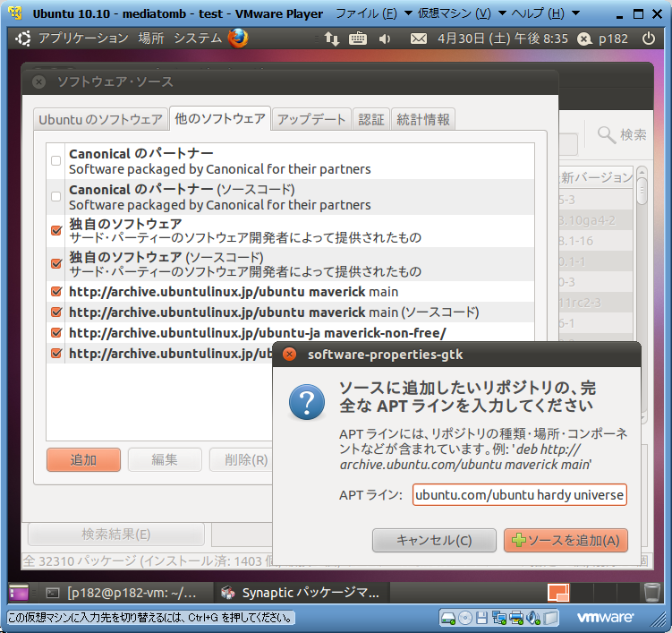
Task: Enable Canonical のパートナー (ソースコード) checkbox
Action: 55,196
